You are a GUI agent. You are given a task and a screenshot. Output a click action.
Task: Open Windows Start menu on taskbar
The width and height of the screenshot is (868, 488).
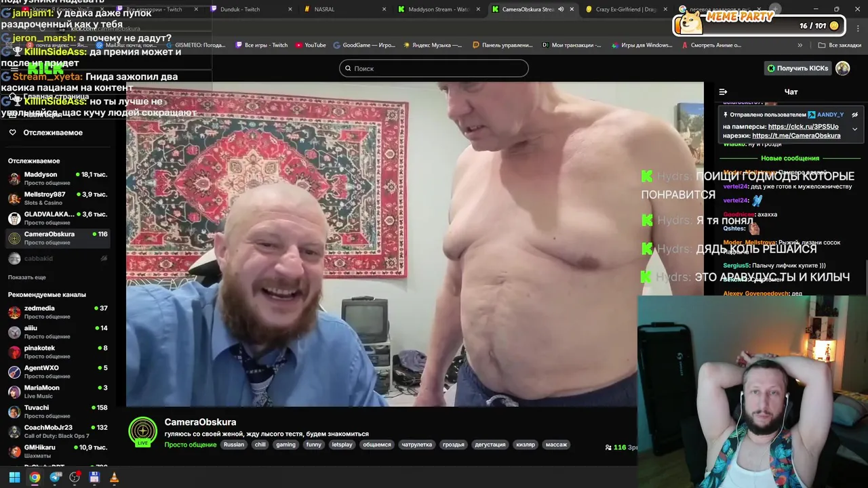pyautogui.click(x=14, y=477)
